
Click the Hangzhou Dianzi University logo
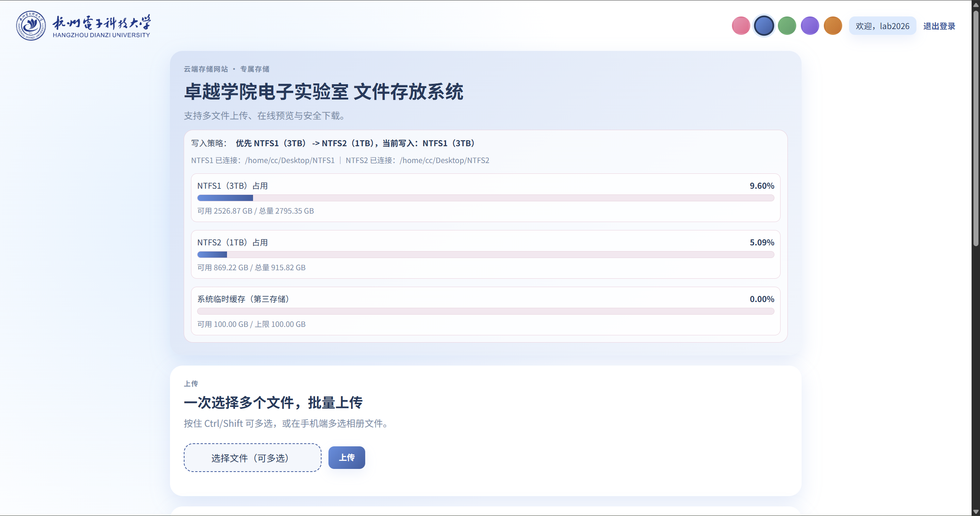(83, 26)
